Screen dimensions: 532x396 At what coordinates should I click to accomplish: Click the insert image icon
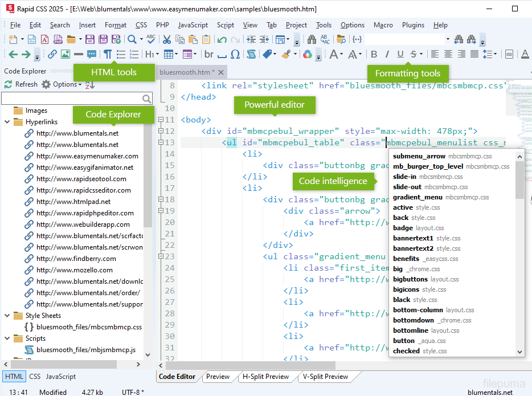(x=65, y=54)
